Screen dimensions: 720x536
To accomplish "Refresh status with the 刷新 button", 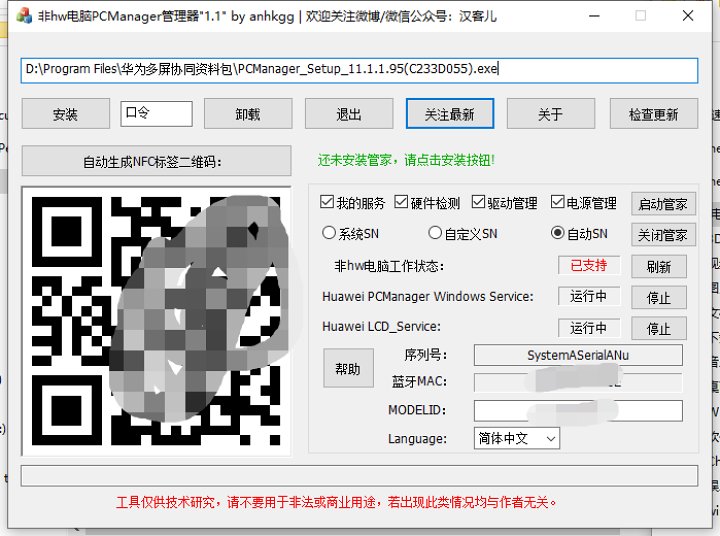I will click(x=659, y=266).
